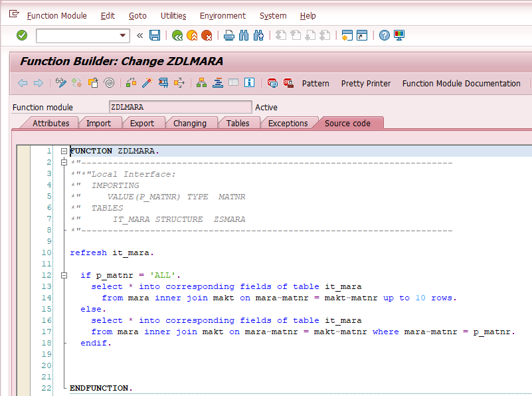Toggle Display/Change mode with the glasses-pencil icon
This screenshot has width=532, height=396.
(x=61, y=83)
